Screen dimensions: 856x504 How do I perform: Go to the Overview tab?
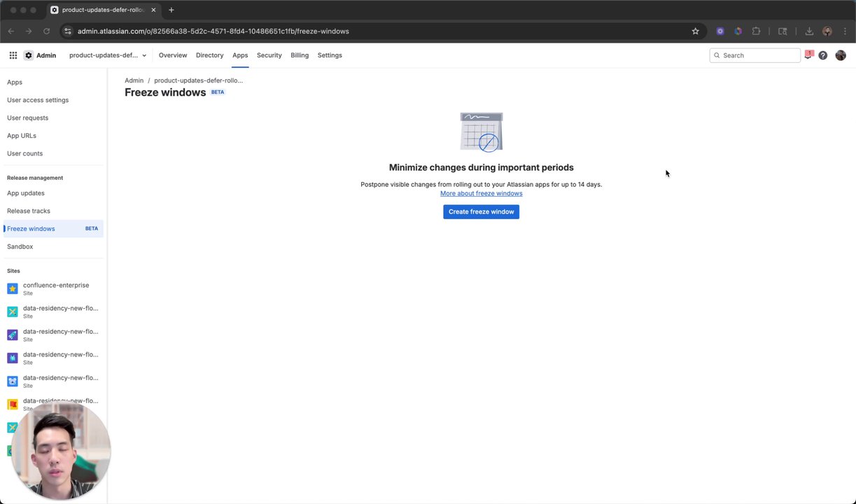coord(173,55)
